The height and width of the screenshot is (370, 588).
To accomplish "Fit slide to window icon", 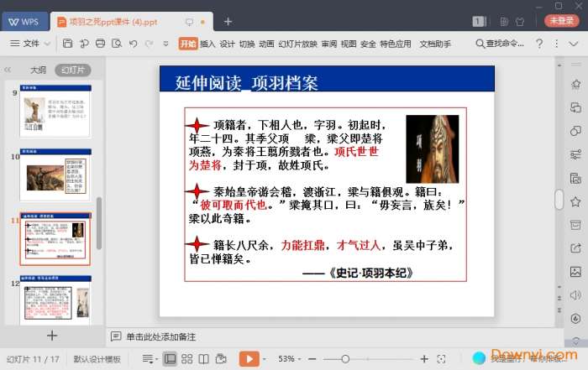I will point(441,359).
